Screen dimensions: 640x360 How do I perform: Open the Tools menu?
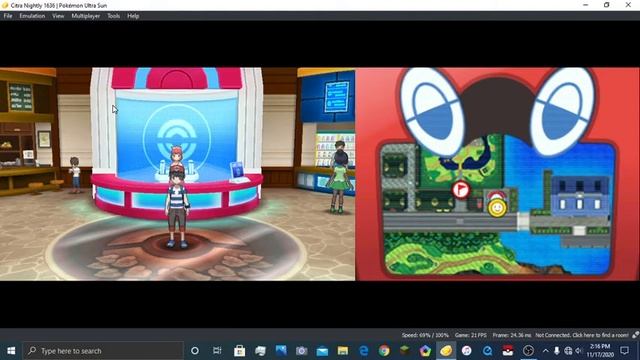(113, 16)
